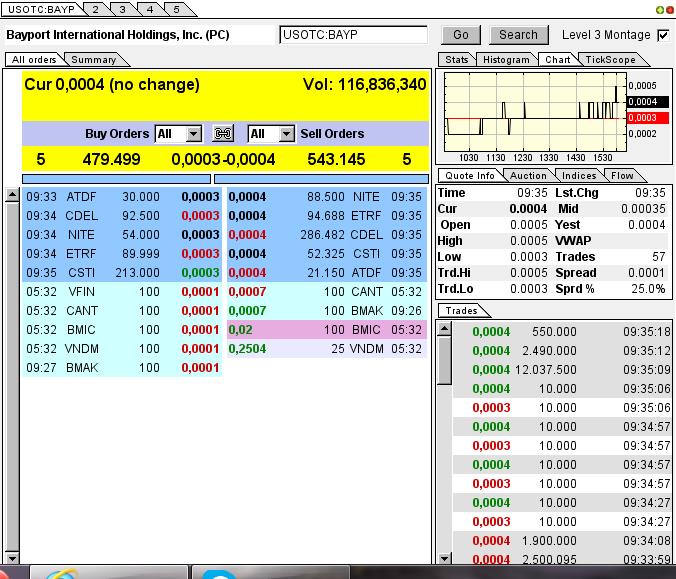Image resolution: width=676 pixels, height=579 pixels.
Task: Select the BMAK buy order at 09:27
Action: 122,368
